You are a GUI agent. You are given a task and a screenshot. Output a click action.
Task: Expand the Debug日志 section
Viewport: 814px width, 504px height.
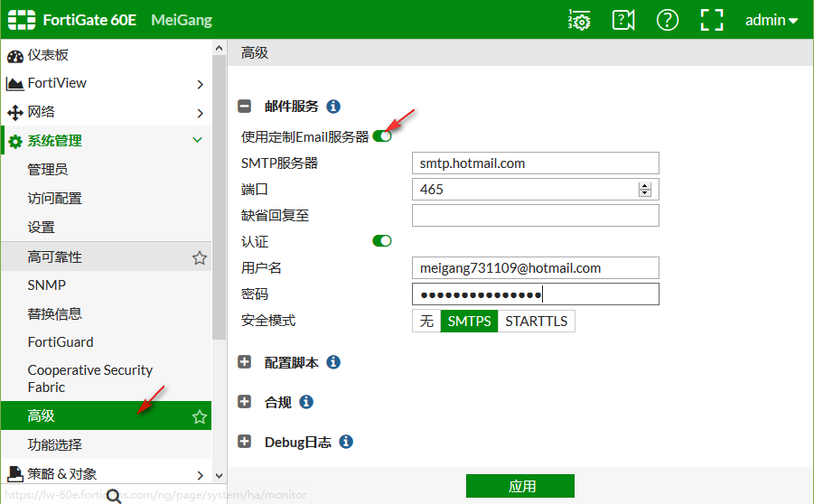[x=244, y=441]
